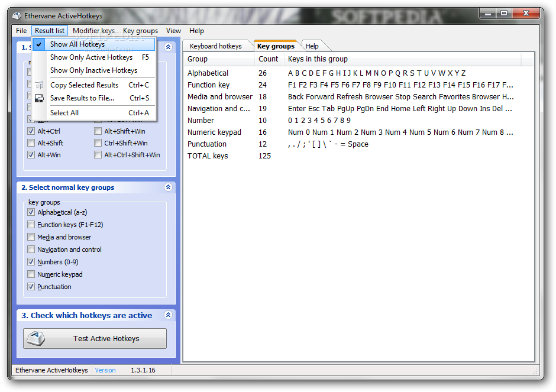Uncheck the Punctuation key group
The image size is (556, 392).
point(31,287)
